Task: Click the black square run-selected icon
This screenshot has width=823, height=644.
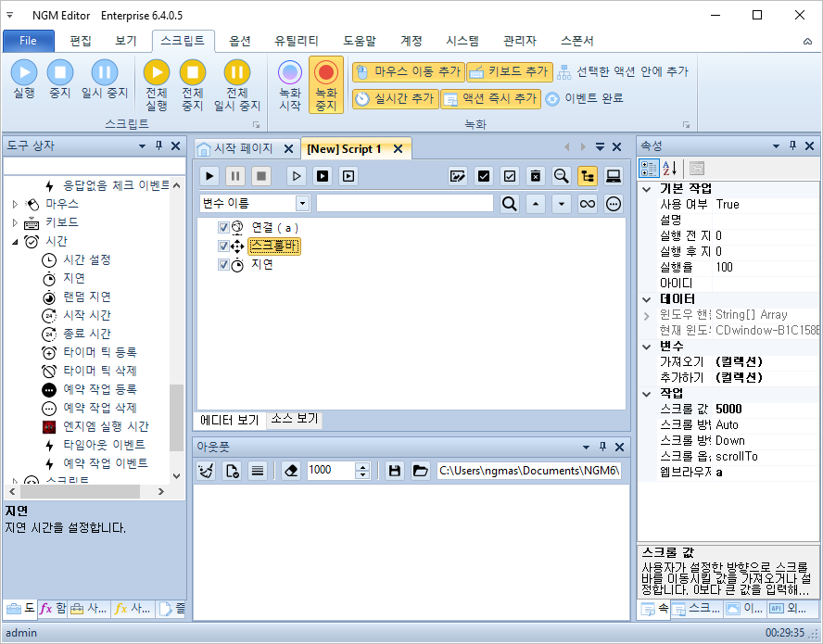Action: 323,176
